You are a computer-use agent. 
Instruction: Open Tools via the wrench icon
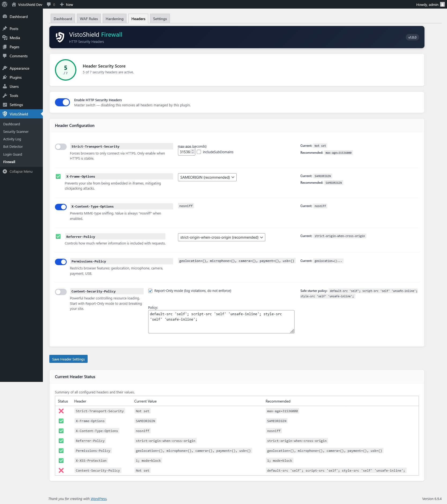pos(5,95)
